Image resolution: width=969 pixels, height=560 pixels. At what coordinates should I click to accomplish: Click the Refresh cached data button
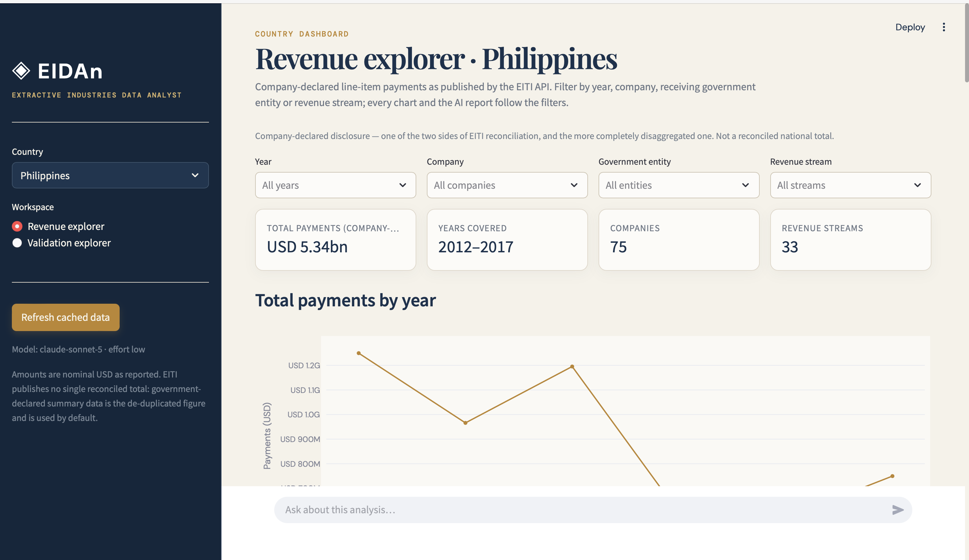66,318
